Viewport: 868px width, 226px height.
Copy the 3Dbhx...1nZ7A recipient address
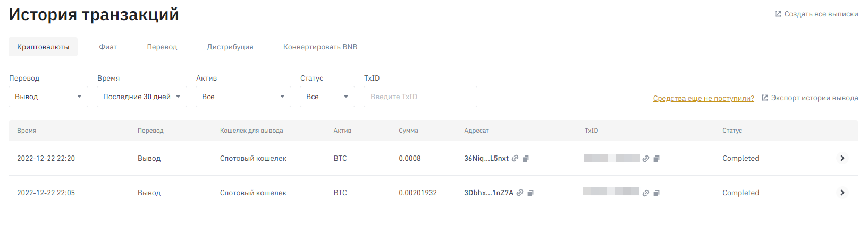tap(530, 193)
